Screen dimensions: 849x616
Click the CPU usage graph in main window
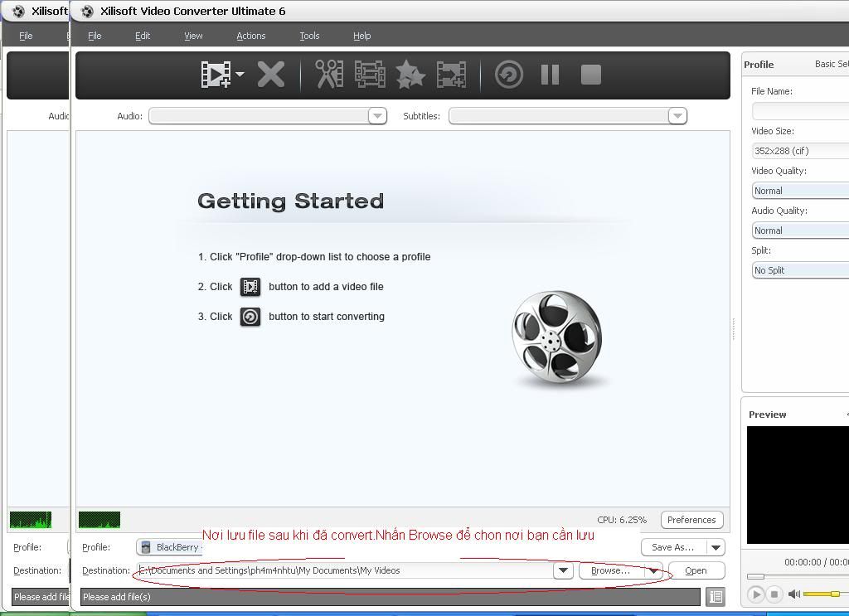[99, 520]
